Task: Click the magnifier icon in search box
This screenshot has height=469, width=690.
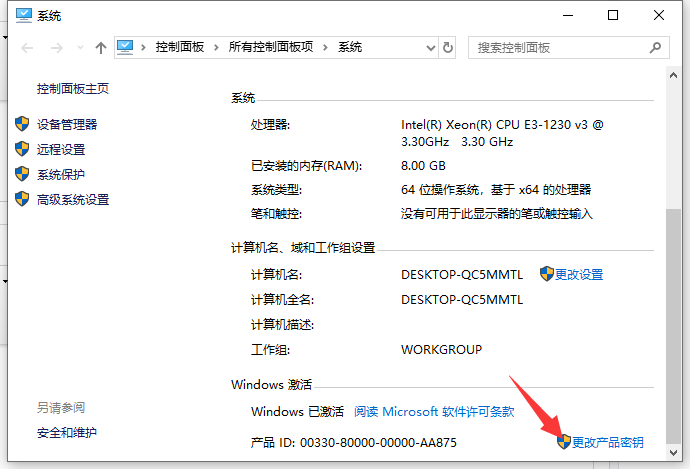Action: [657, 47]
